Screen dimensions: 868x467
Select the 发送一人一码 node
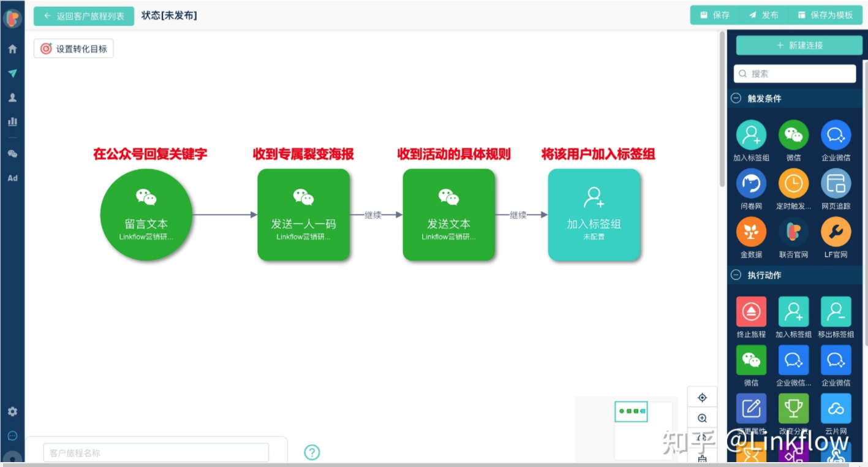pos(303,215)
